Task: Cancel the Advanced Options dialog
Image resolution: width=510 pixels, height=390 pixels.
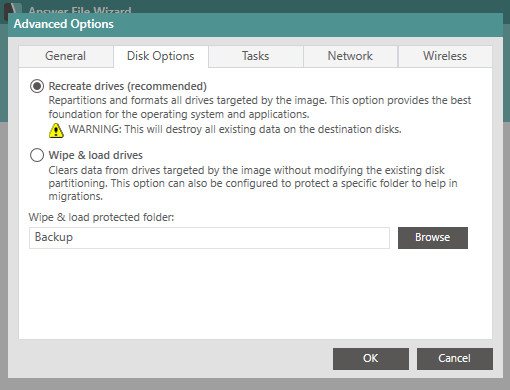Action: pyautogui.click(x=455, y=359)
